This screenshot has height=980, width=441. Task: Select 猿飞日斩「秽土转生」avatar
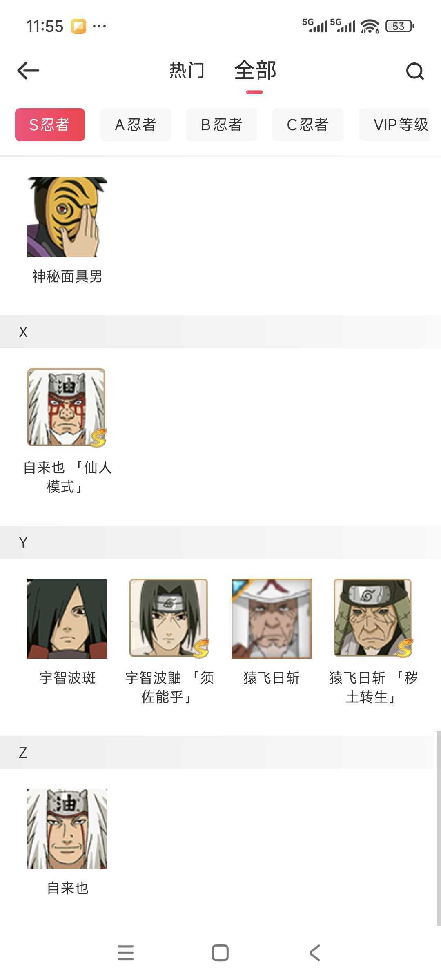tap(373, 618)
